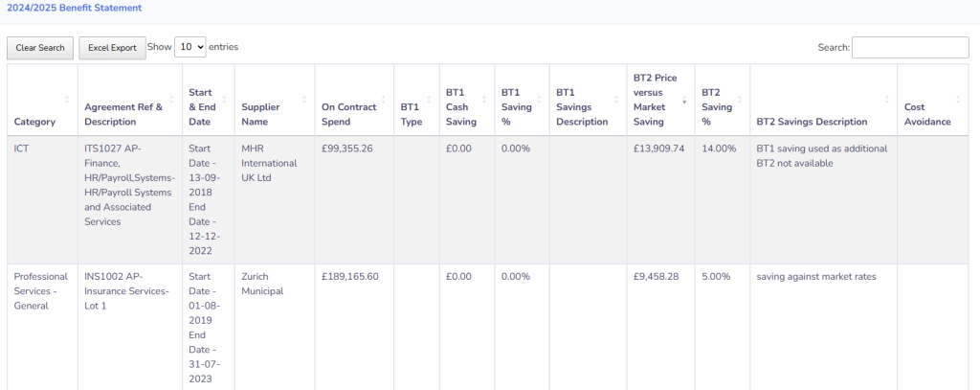Image resolution: width=980 pixels, height=390 pixels.
Task: Sort by Agreement Ref & Description arrows
Action: pos(172,100)
